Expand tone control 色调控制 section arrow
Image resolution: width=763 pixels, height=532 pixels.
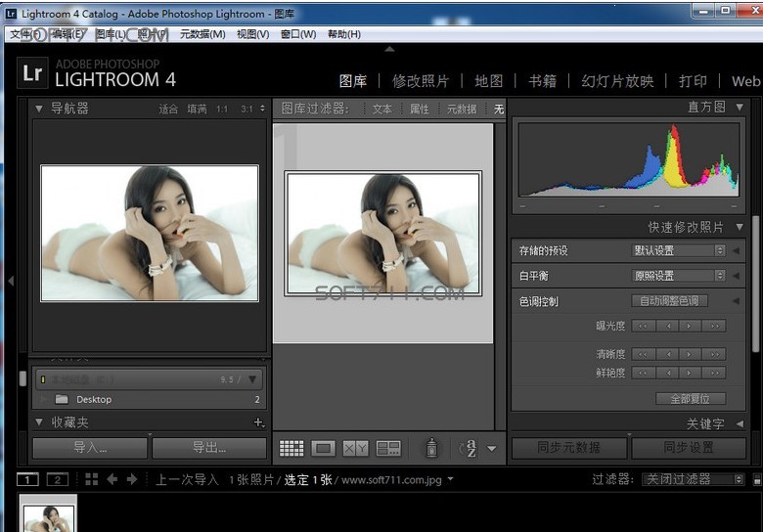(737, 301)
